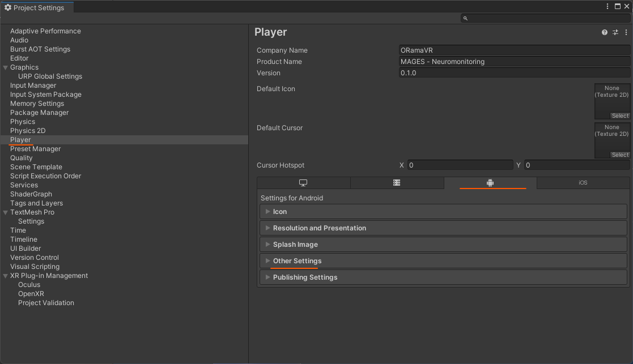The width and height of the screenshot is (633, 364).
Task: Select Settings under TextMesh Pro
Action: [31, 222]
